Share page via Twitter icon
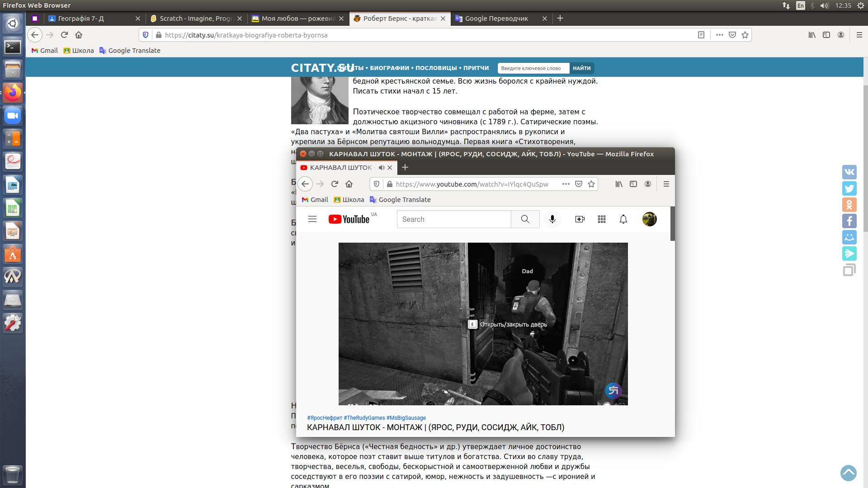Image resolution: width=868 pixels, height=488 pixels. click(x=849, y=188)
